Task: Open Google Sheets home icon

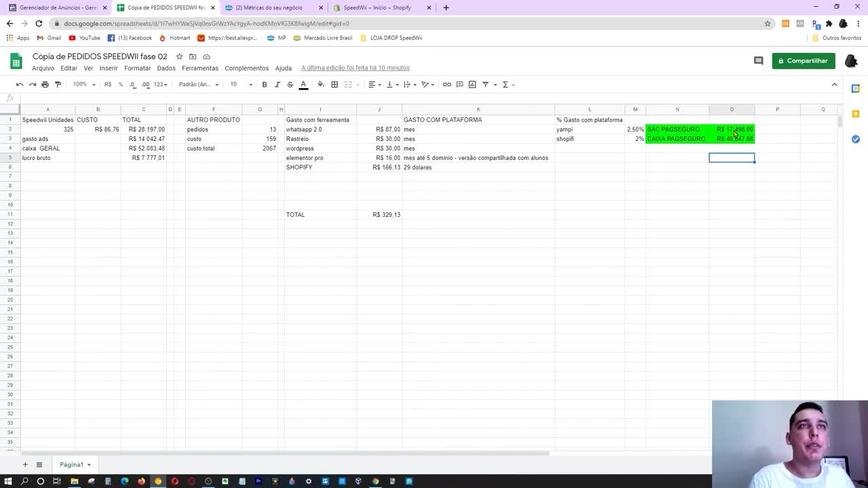Action: click(16, 62)
